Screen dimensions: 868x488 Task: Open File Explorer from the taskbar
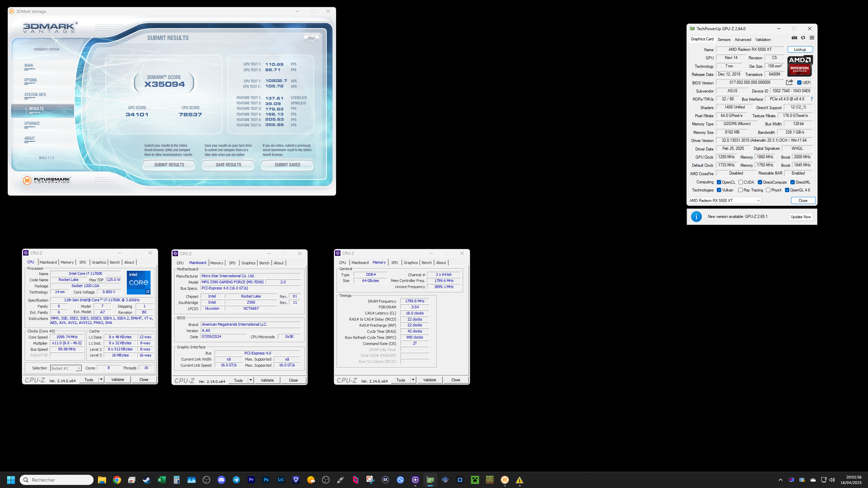click(102, 480)
